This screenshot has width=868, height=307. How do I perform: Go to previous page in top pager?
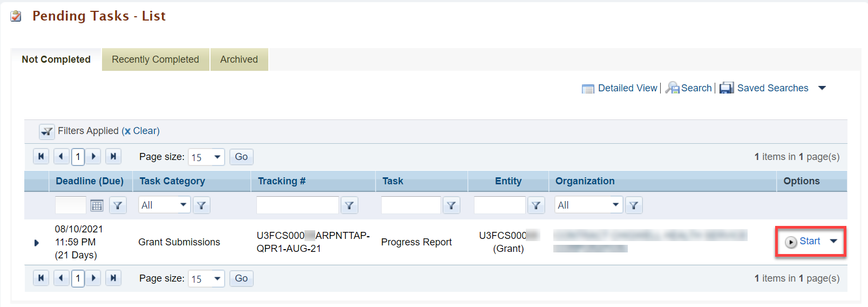pyautogui.click(x=61, y=157)
